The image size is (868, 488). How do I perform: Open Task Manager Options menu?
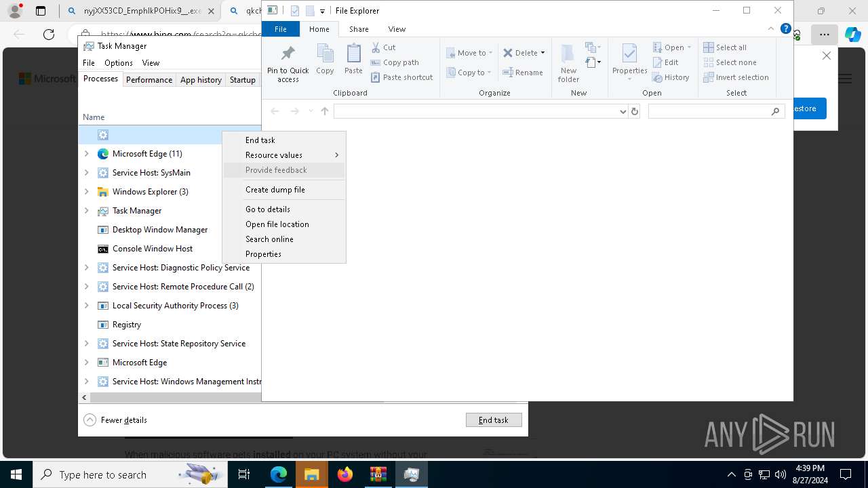tap(119, 63)
